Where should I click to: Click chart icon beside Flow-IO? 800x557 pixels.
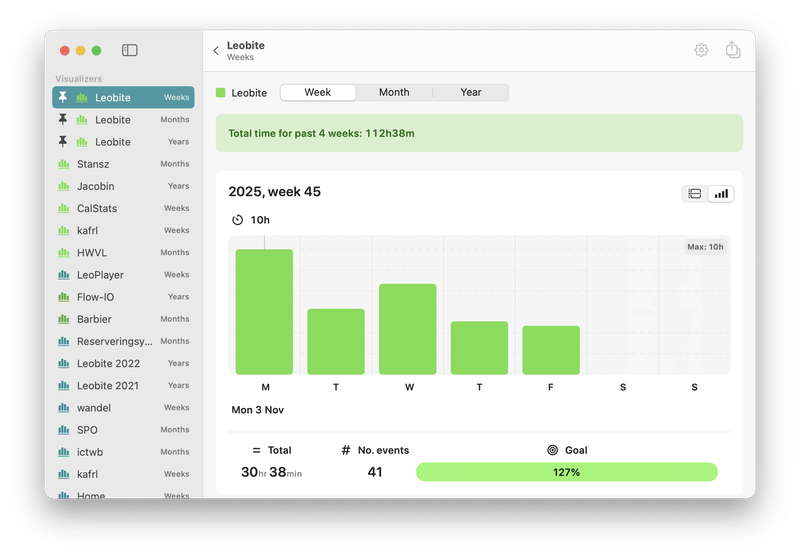pos(63,297)
